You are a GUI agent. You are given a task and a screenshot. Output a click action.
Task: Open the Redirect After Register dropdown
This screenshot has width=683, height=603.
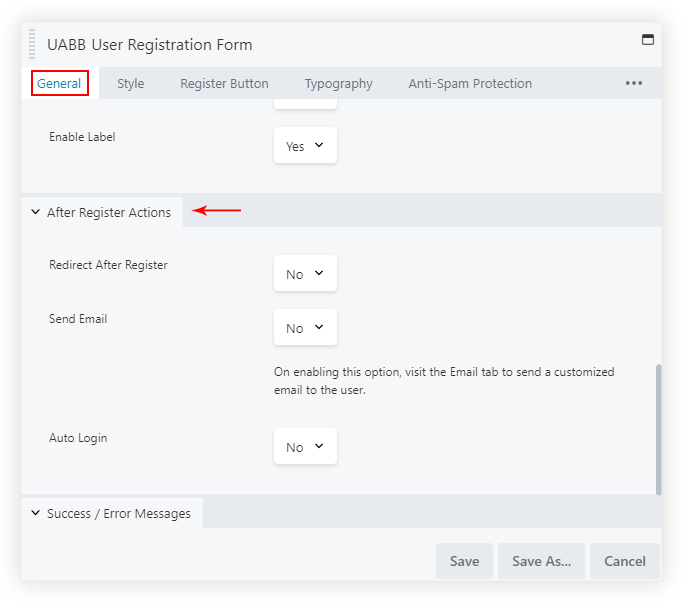[305, 274]
